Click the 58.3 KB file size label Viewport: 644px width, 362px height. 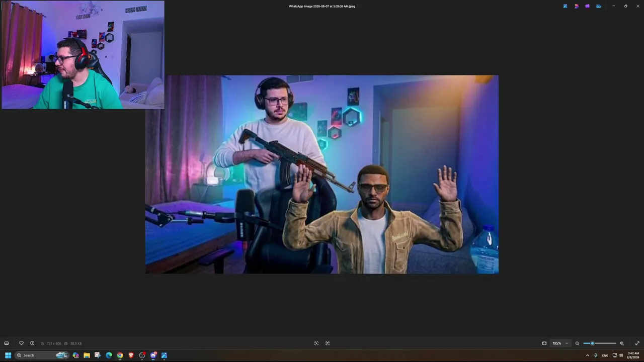(76, 343)
